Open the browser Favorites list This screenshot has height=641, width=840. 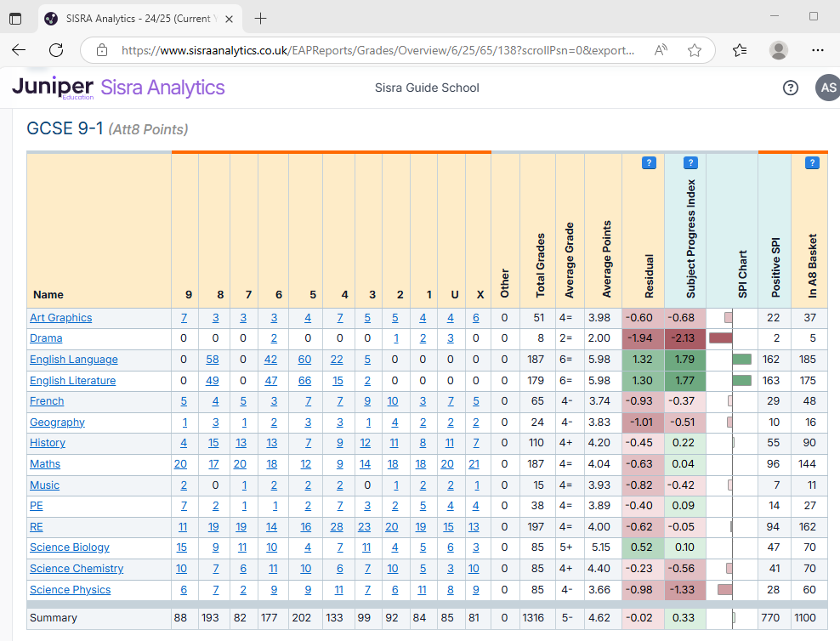(x=740, y=50)
